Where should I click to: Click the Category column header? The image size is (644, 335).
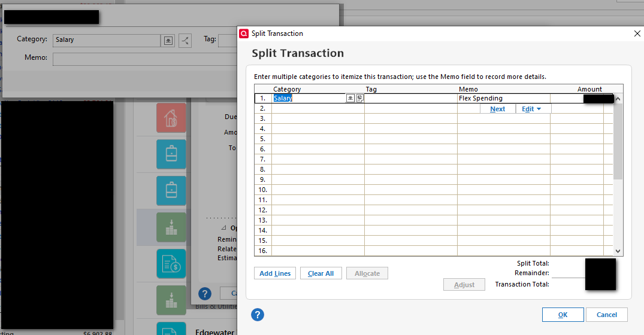[x=287, y=89]
